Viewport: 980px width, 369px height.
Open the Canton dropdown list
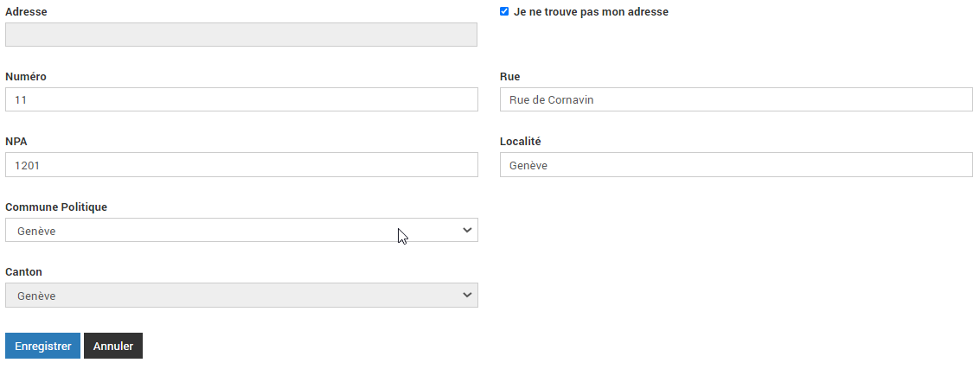coord(241,296)
